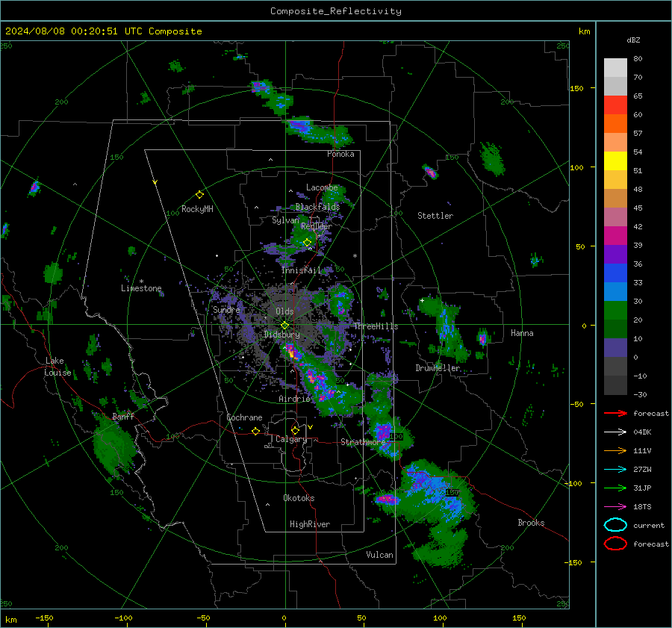This screenshot has height=628, width=672.
Task: Select the Lacombe label
Action: [x=322, y=187]
